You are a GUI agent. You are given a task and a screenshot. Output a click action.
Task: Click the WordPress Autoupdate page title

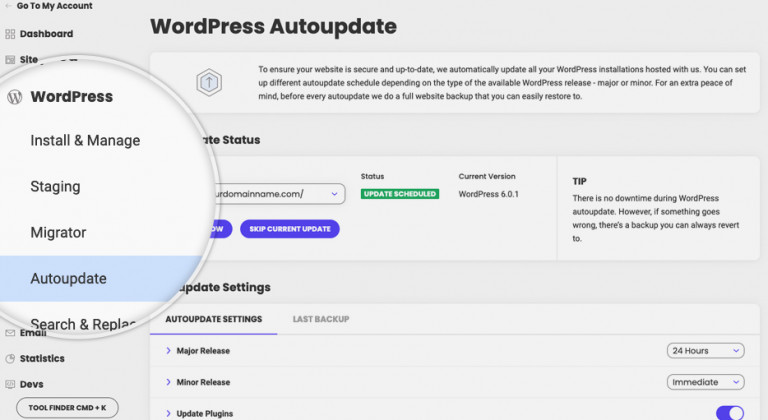[273, 26]
